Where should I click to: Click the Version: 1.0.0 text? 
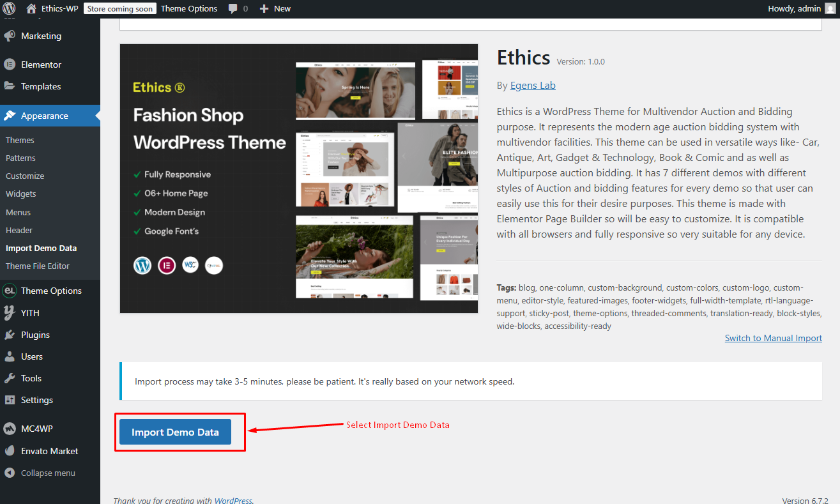click(x=581, y=62)
